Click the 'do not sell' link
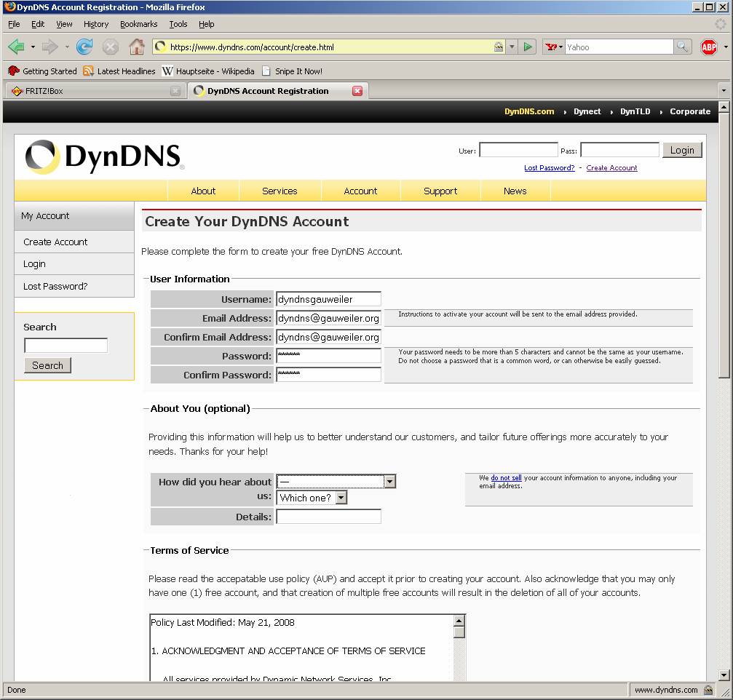Viewport: 733px width, 700px height. coord(506,478)
